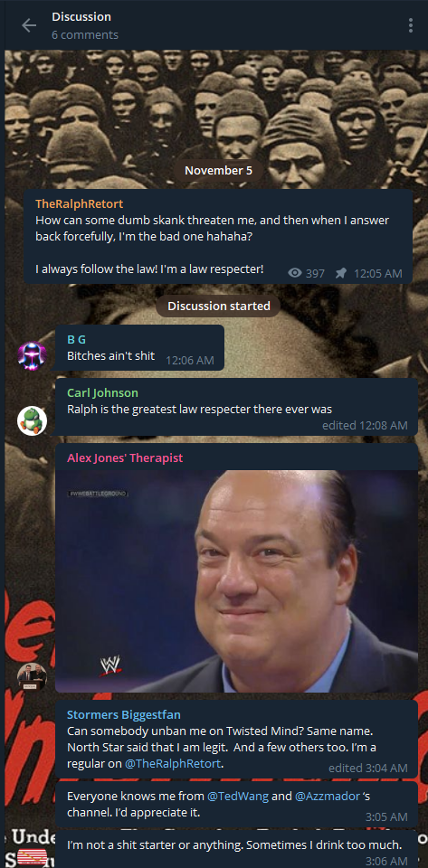This screenshot has height=868, width=428.
Task: Open the @Azzmador mention link
Action: (328, 797)
